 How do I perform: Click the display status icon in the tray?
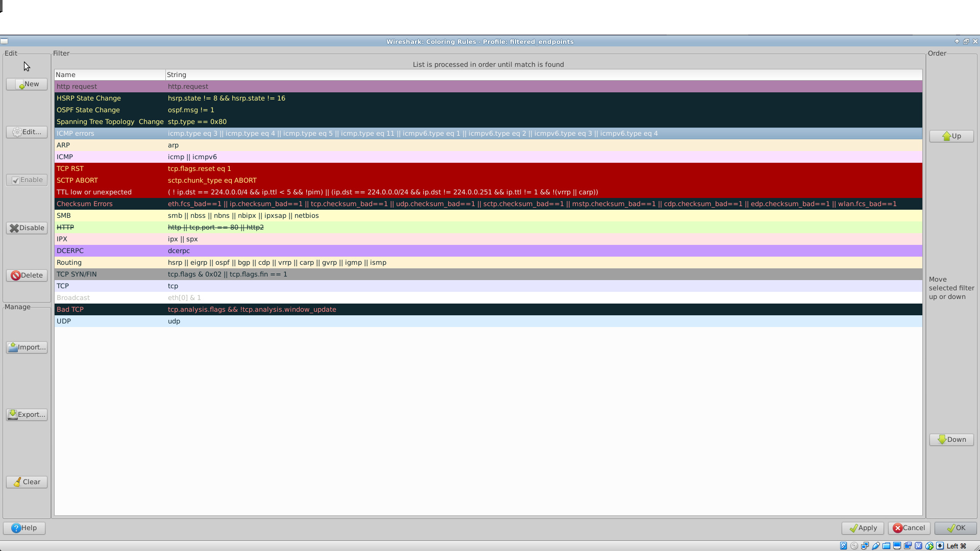(897, 545)
